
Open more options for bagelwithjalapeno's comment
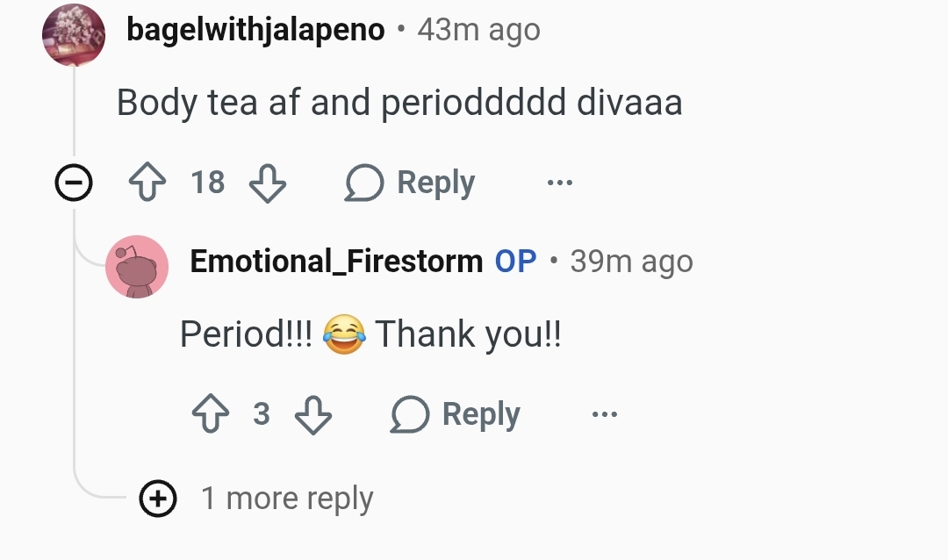click(560, 182)
